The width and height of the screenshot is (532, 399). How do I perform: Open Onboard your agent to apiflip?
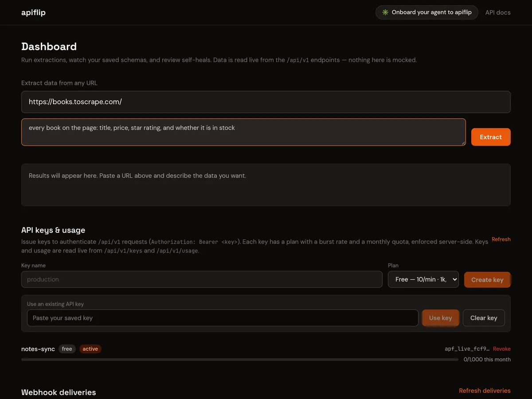[427, 12]
